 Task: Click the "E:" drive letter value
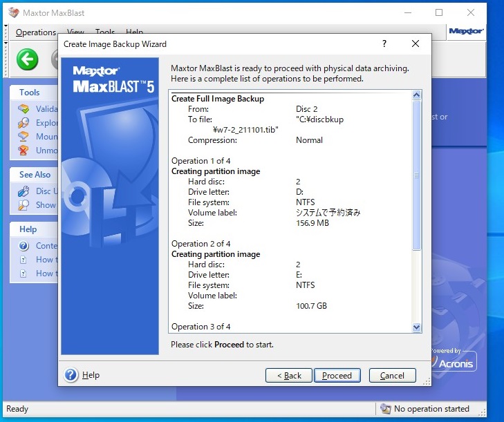pyautogui.click(x=299, y=275)
